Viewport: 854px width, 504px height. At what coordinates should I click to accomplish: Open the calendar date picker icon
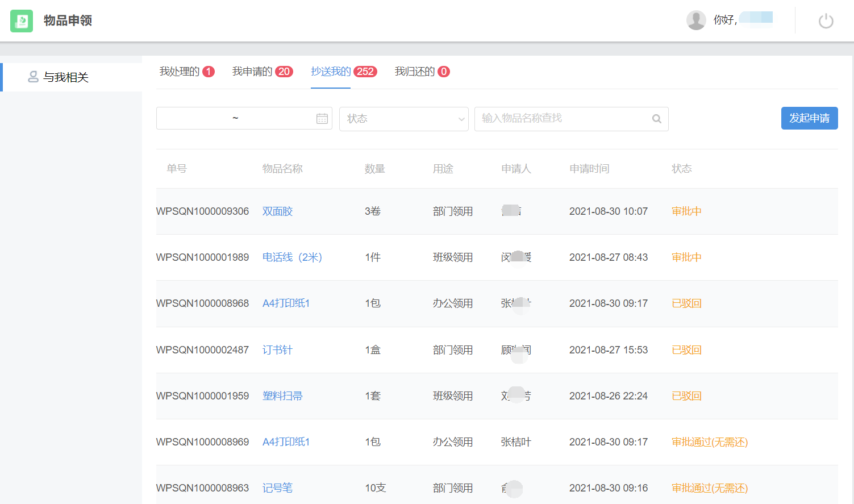[322, 118]
